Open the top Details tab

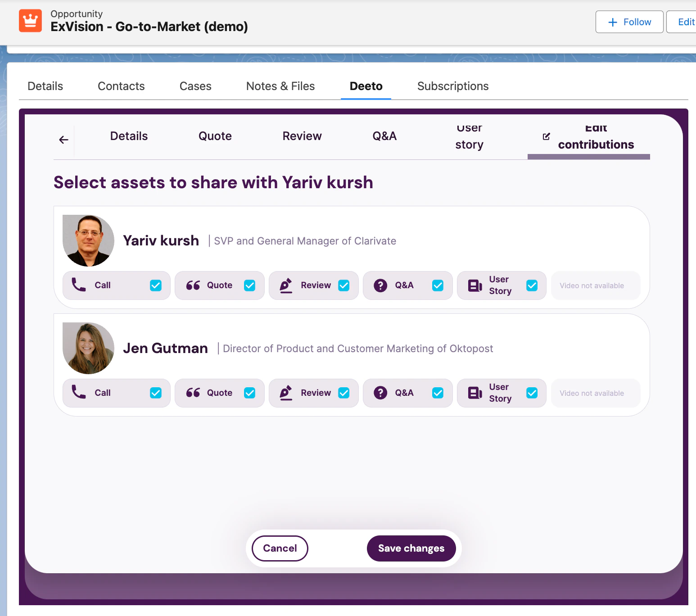(x=45, y=86)
